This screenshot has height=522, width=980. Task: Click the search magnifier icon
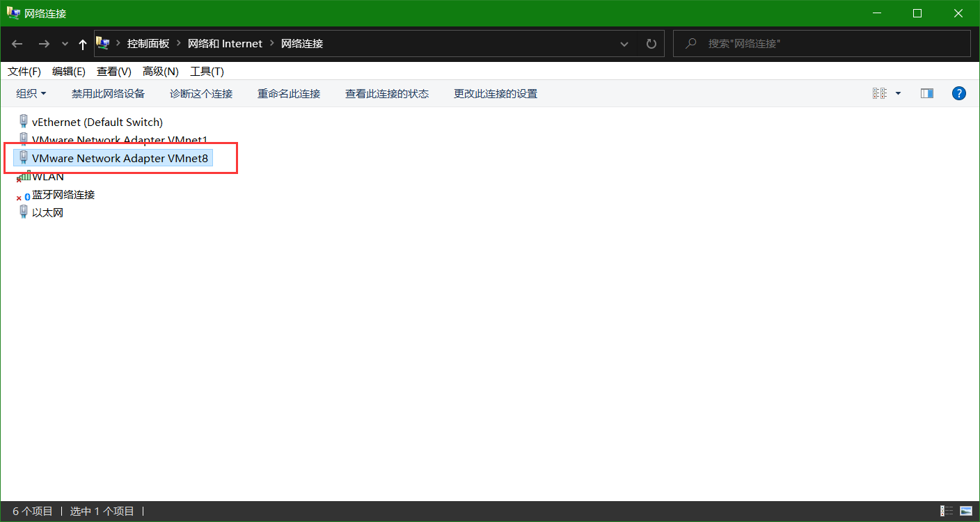[x=691, y=43]
